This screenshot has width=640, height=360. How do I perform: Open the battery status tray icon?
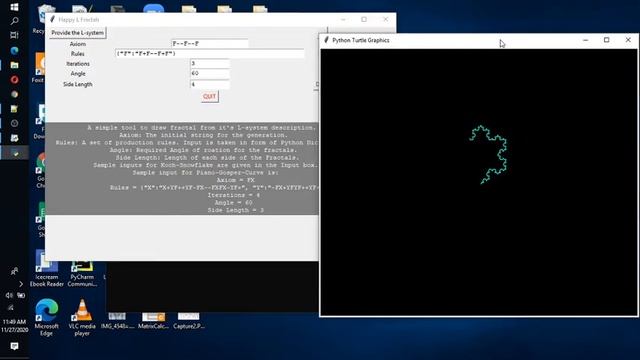point(21,295)
